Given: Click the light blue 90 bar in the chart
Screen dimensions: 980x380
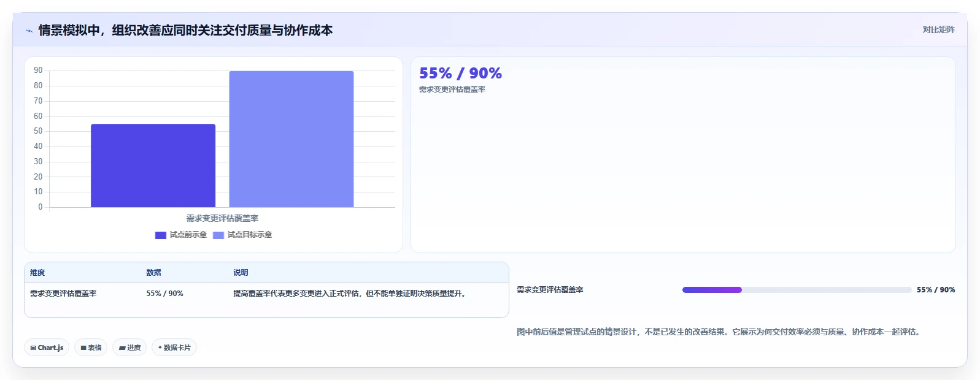Looking at the screenshot, I should coord(291,139).
